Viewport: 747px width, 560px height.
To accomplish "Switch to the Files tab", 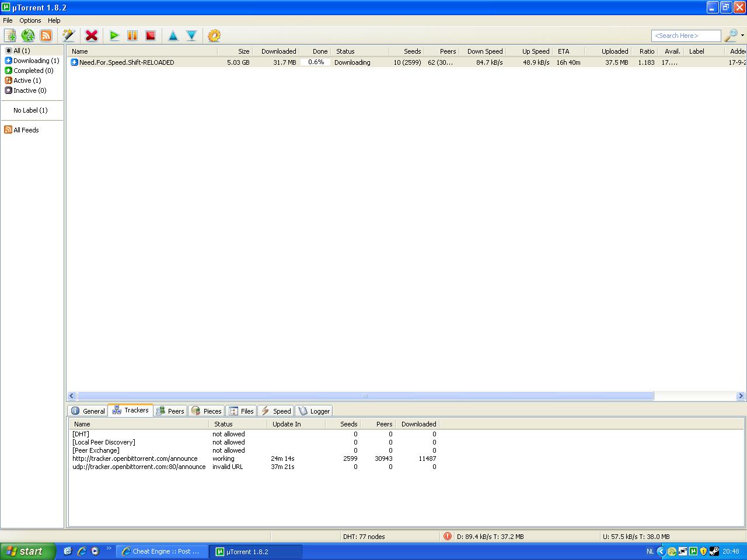I will (x=241, y=411).
